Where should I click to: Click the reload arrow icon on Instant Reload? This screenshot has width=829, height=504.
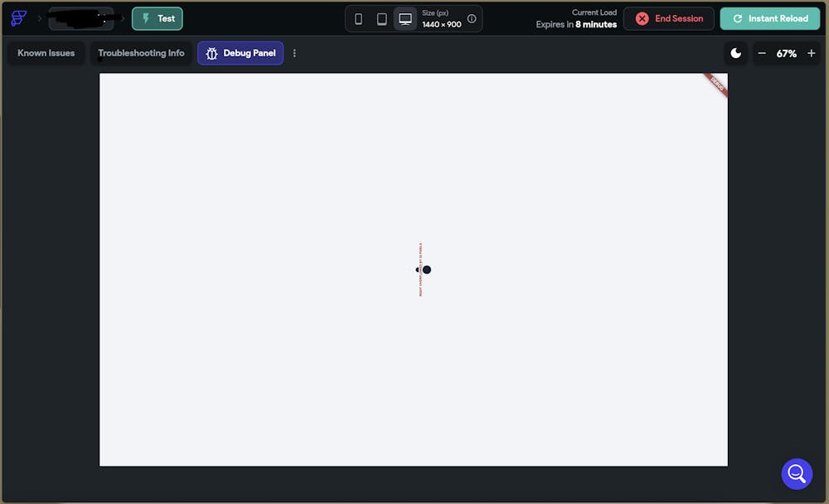[x=737, y=18]
